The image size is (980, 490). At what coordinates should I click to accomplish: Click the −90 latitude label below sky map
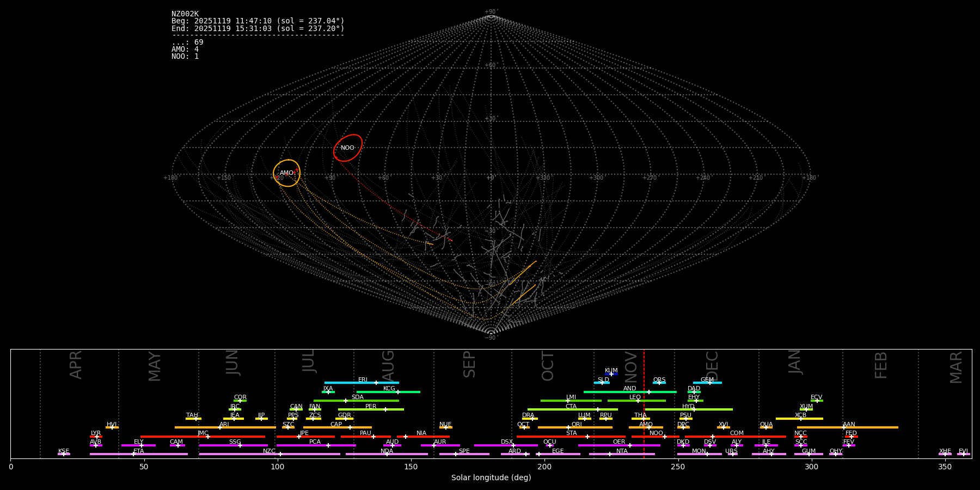491,338
